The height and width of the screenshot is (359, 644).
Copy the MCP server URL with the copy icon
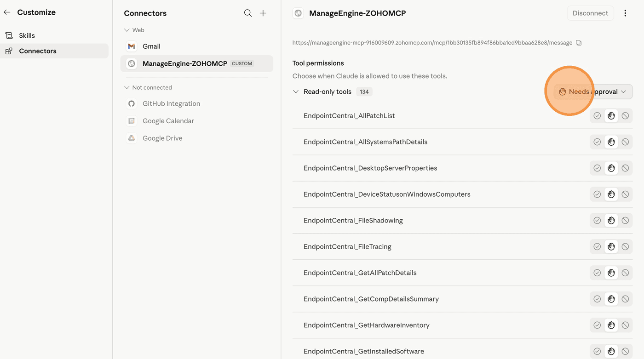pos(579,43)
